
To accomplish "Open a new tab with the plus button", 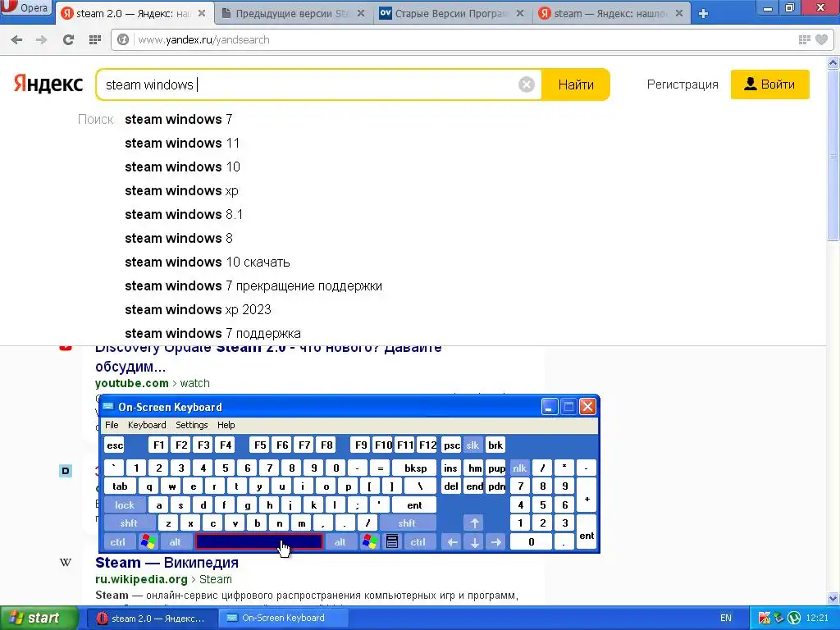I will coord(703,14).
